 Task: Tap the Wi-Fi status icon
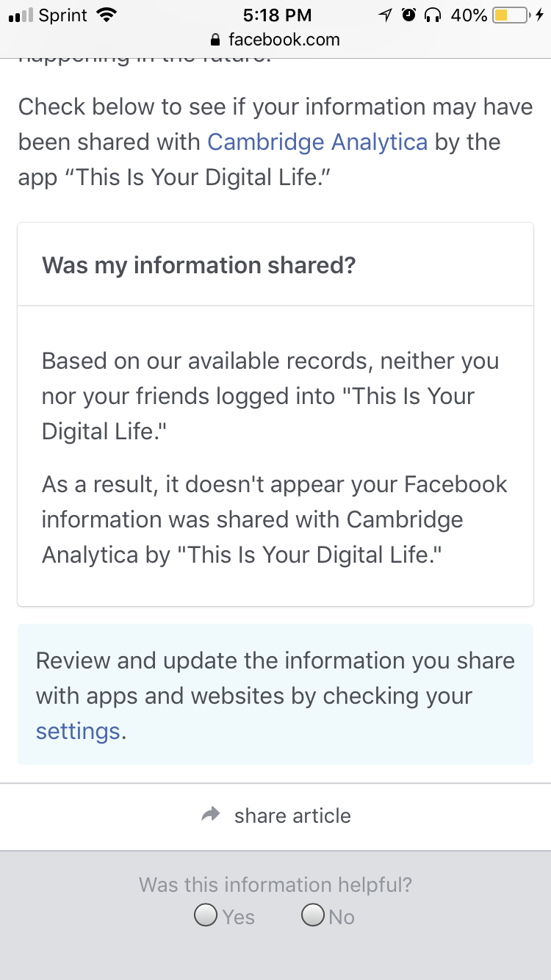tap(107, 15)
